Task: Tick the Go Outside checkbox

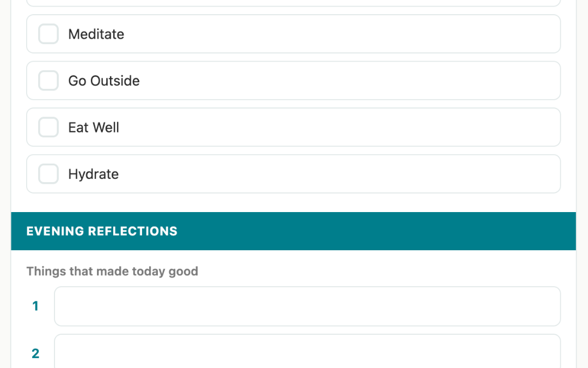Action: [48, 81]
